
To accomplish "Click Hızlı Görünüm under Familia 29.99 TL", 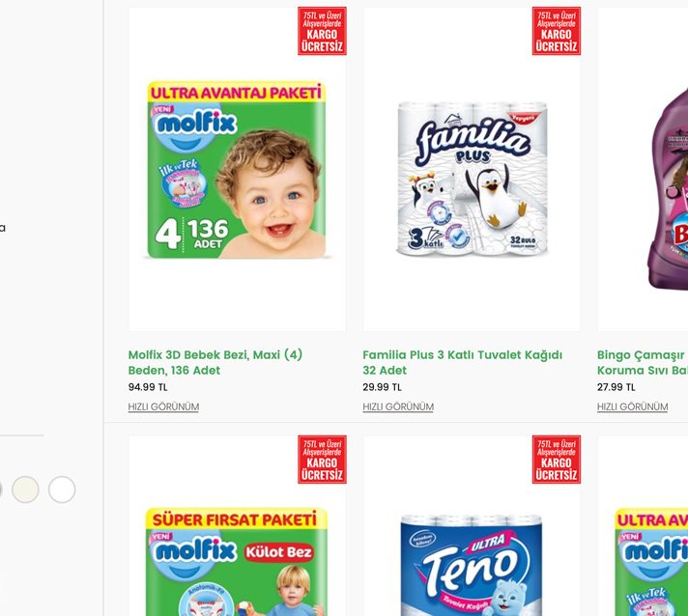I will [398, 406].
